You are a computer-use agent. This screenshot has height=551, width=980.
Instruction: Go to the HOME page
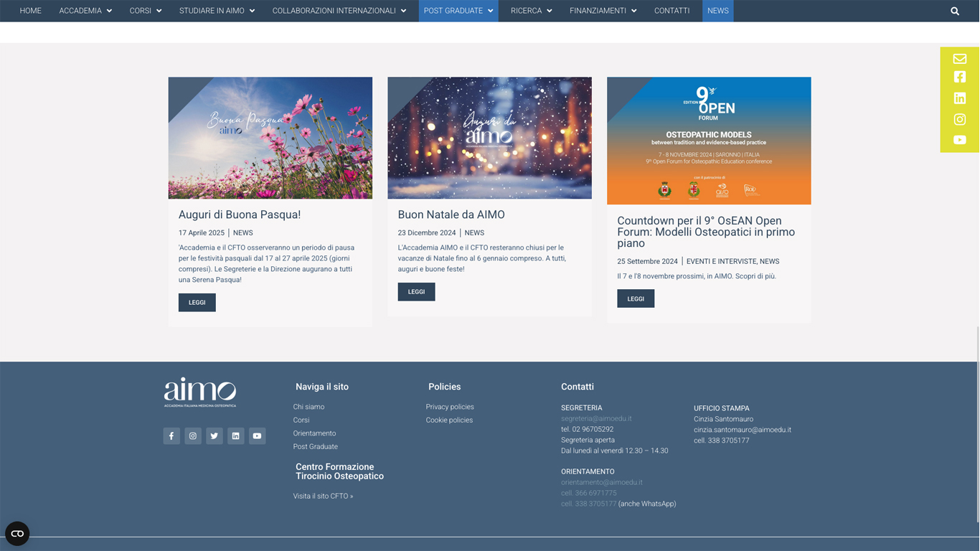coord(31,11)
